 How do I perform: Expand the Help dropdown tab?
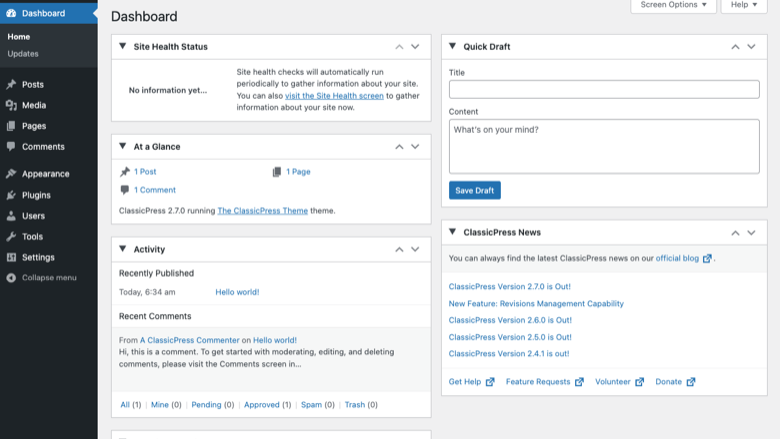744,5
